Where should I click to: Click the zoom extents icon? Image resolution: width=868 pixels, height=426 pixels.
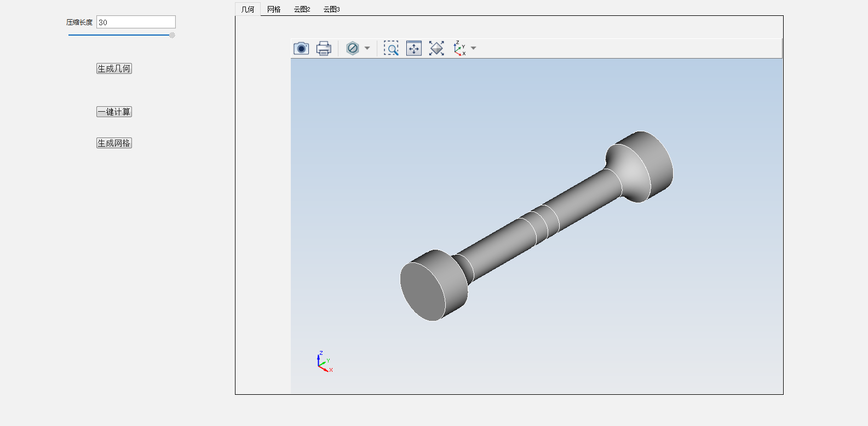point(436,48)
